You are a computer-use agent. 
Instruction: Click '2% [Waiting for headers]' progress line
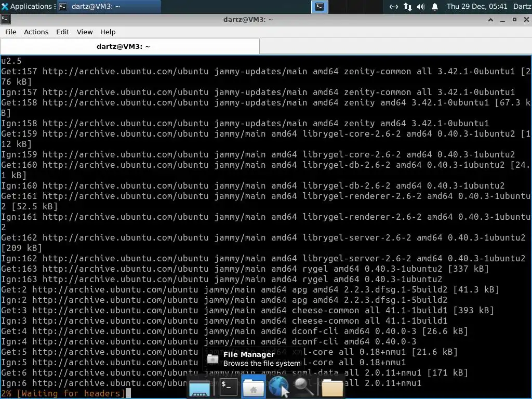[x=63, y=394]
